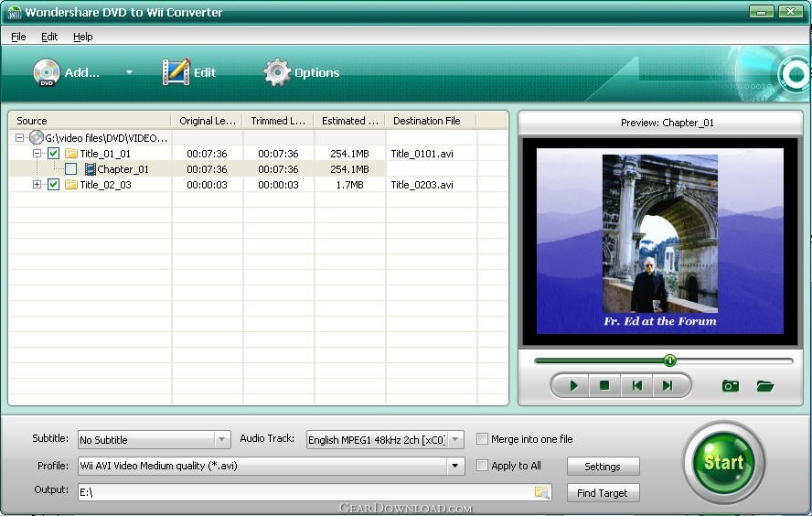Skip to next chapter in preview
This screenshot has height=516, width=812.
point(668,386)
